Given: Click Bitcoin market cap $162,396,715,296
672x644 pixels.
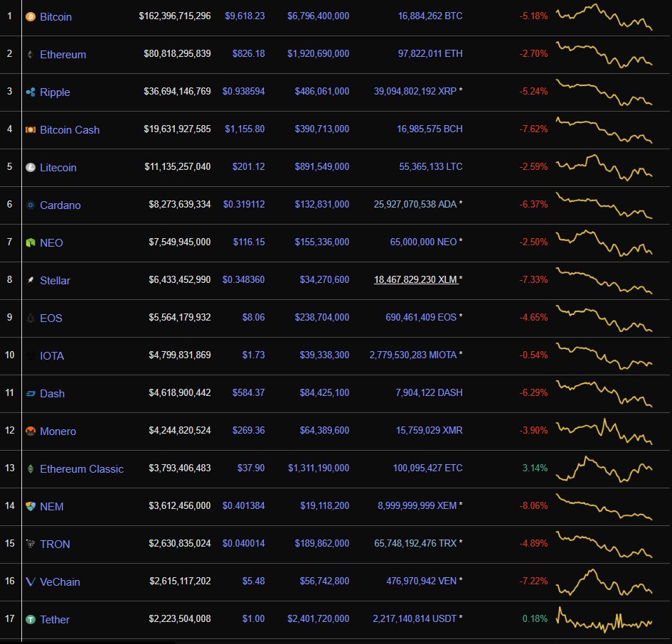Looking at the screenshot, I should click(175, 16).
